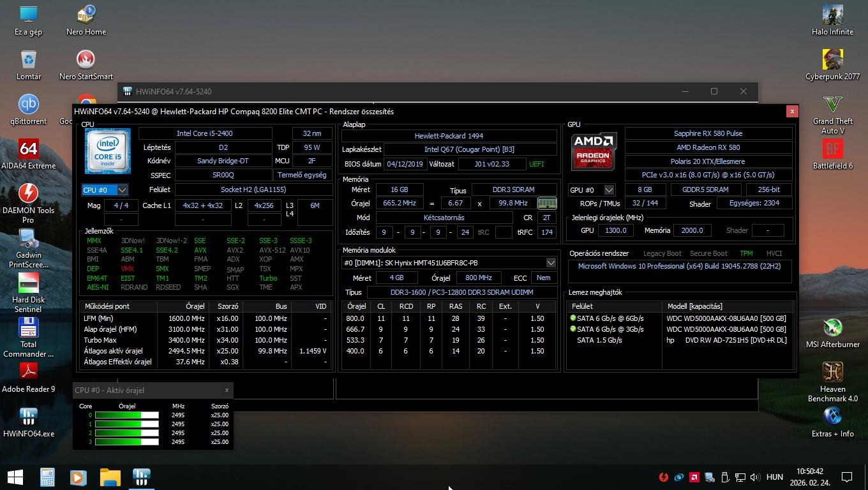Open Gadwin PrintScreen shortcut

(x=28, y=248)
